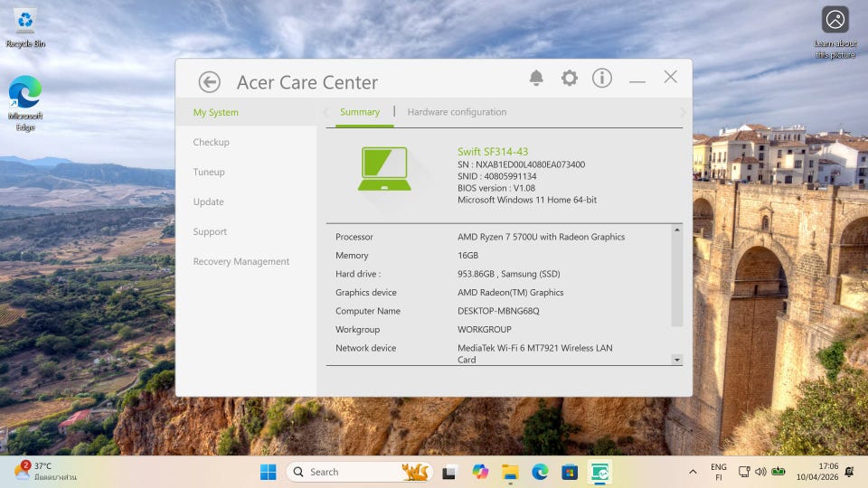Open the Checkup section

tap(211, 142)
